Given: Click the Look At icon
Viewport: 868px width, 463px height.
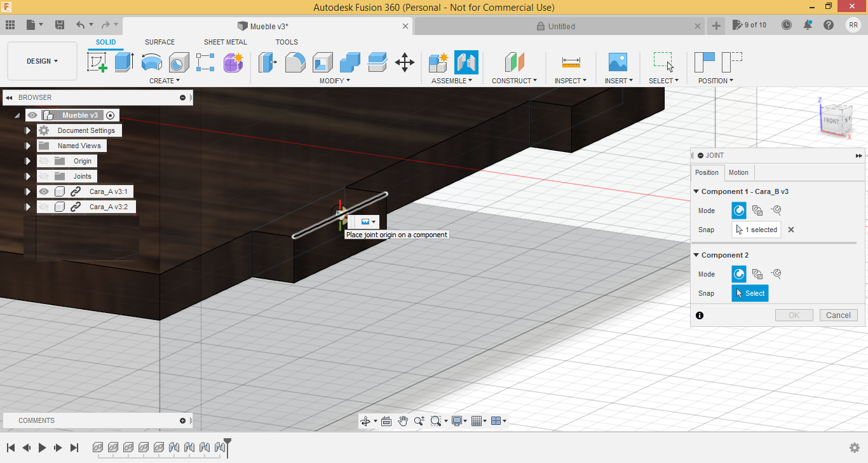Looking at the screenshot, I should pos(386,420).
